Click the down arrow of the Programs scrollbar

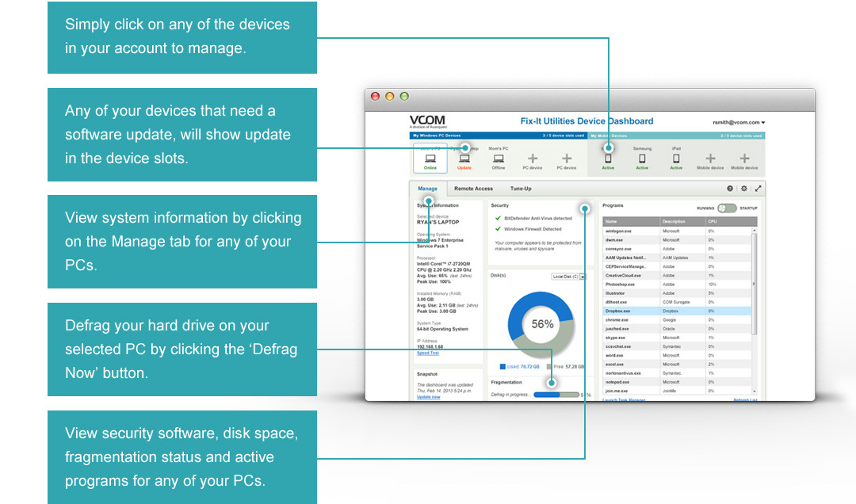point(755,391)
